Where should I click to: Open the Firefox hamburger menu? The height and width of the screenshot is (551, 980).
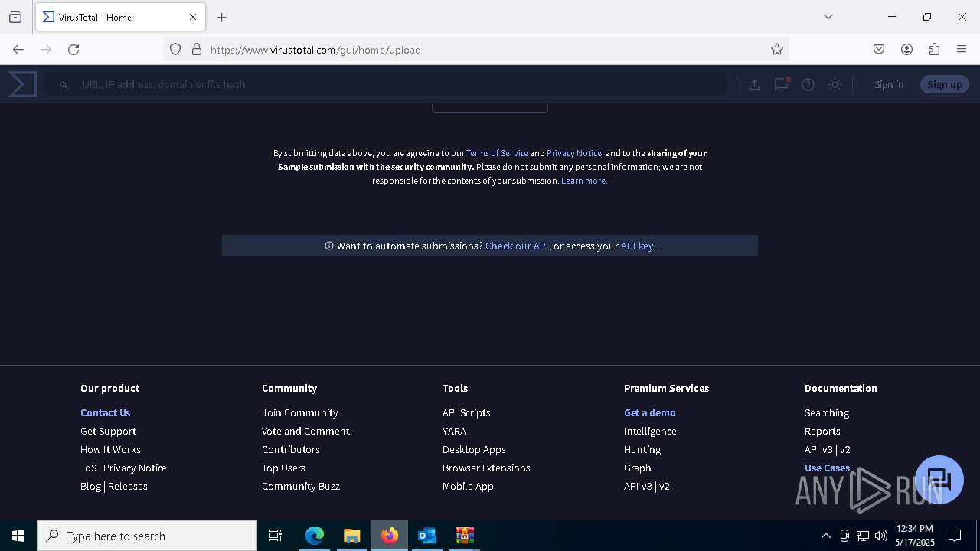point(962,50)
